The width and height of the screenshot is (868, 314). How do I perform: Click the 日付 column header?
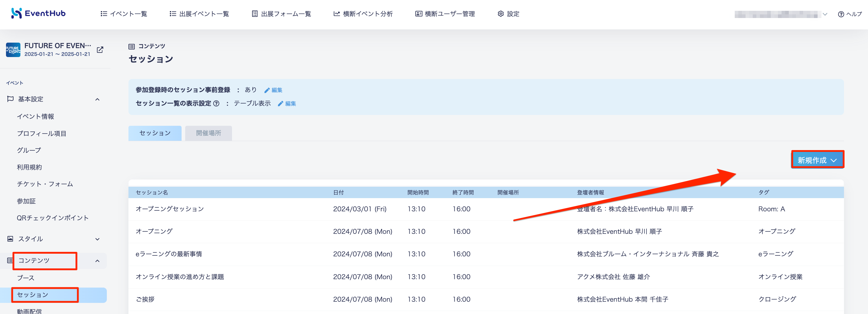click(338, 192)
